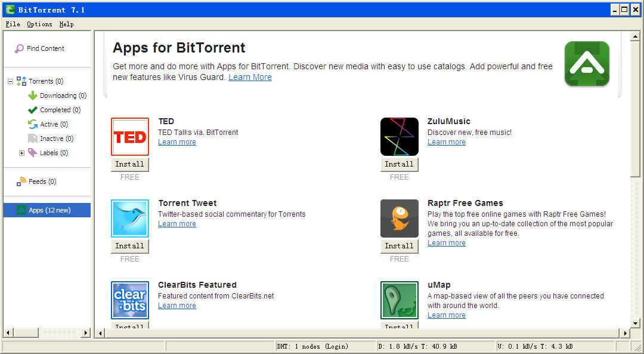Open Torrent Tweet Learn more link
This screenshot has height=354, width=644.
click(177, 224)
